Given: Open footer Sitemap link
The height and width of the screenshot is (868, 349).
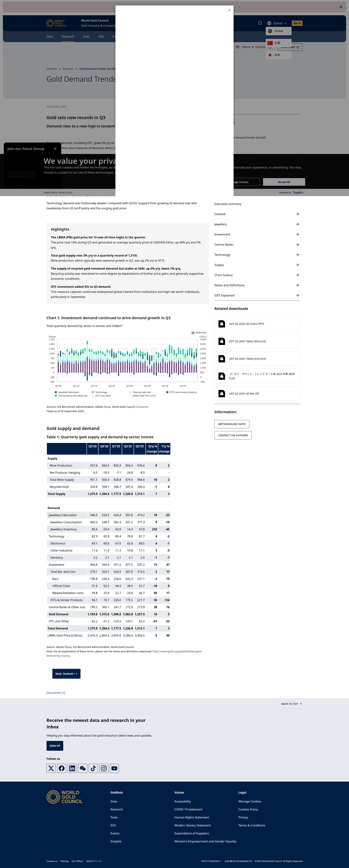Looking at the screenshot, I should click(65, 861).
